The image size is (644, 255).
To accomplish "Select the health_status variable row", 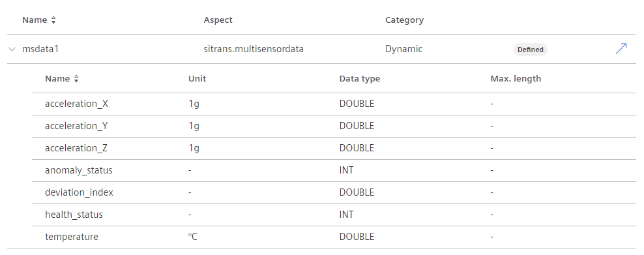I will [x=334, y=215].
